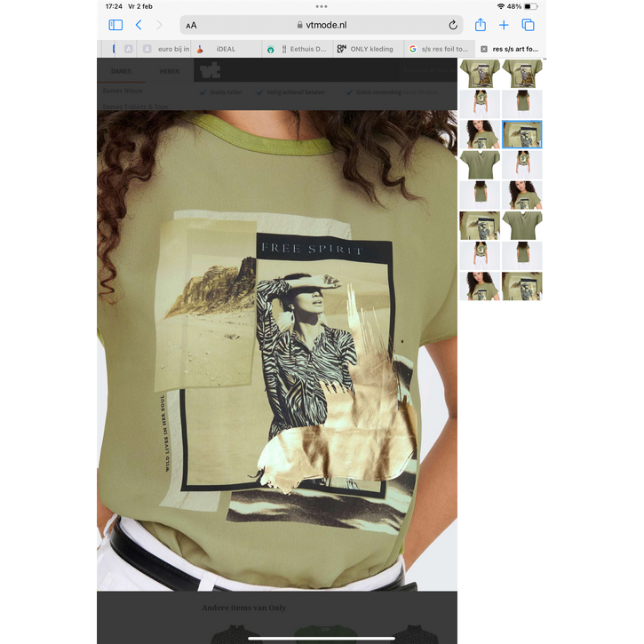Image resolution: width=644 pixels, height=644 pixels.
Task: Go back to the previous page
Action: click(139, 25)
